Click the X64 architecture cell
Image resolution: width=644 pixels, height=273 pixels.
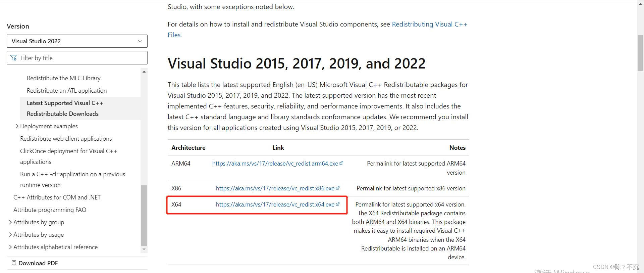(176, 204)
